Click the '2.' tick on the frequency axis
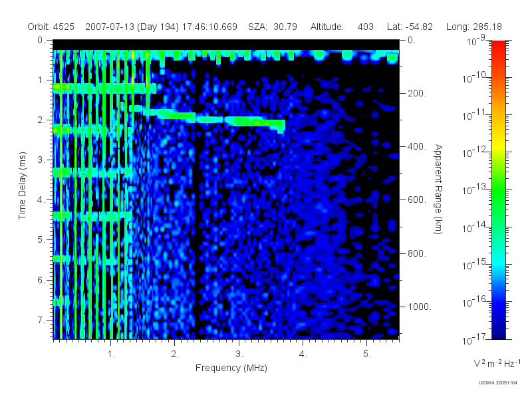Viewport: 532px width, 399px height. (x=175, y=354)
